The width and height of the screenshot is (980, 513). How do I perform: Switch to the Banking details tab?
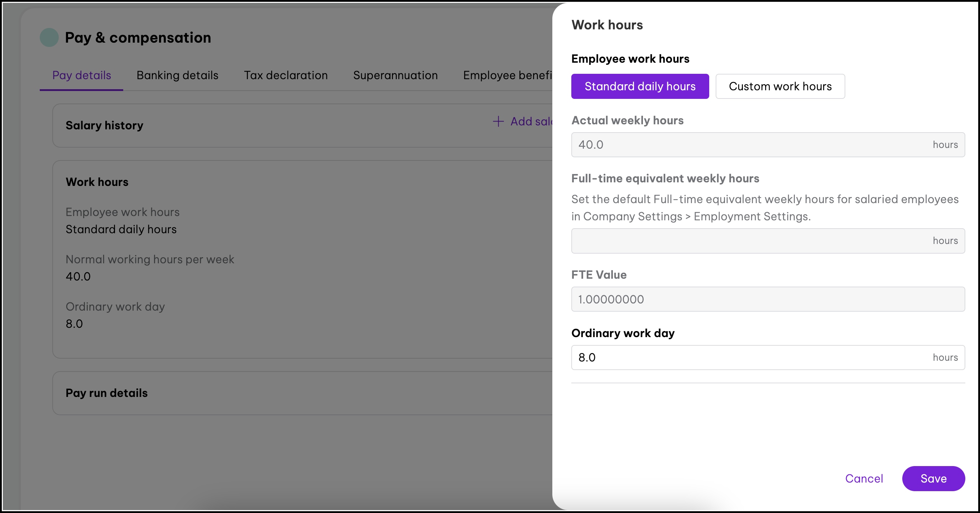[177, 75]
